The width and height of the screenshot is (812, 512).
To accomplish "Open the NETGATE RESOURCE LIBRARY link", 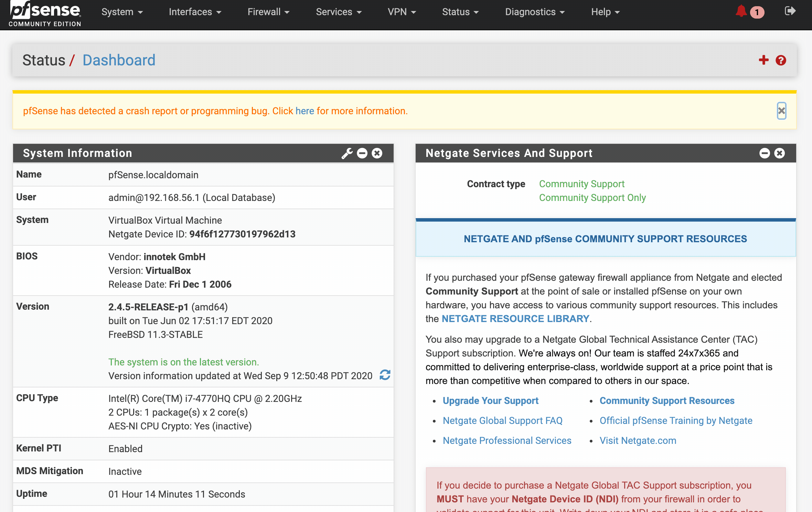I will (515, 319).
